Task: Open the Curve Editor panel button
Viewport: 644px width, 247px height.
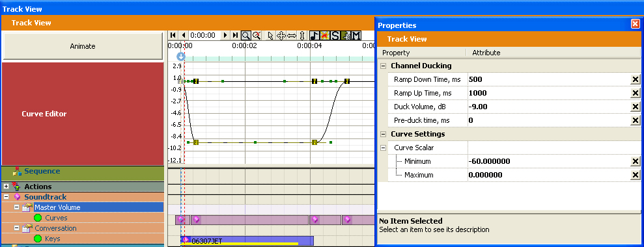Action: pyautogui.click(x=83, y=114)
